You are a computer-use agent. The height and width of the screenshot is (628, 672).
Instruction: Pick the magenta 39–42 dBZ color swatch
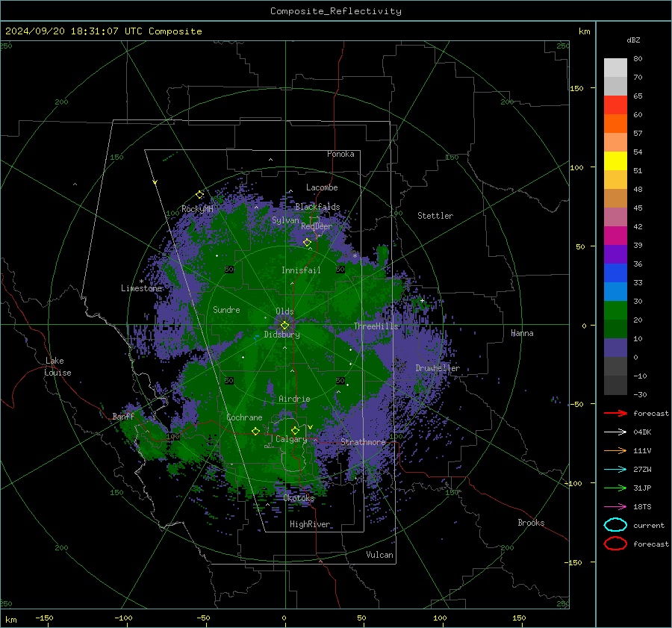click(x=615, y=236)
